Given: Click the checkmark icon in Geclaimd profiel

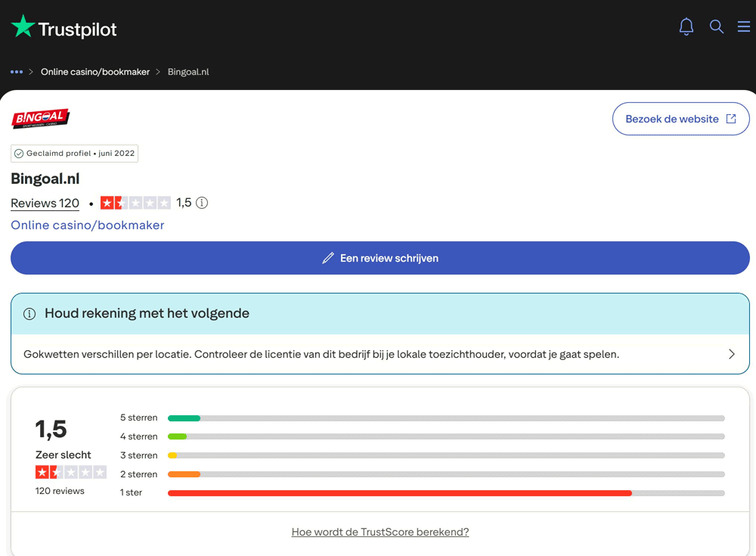Looking at the screenshot, I should [19, 154].
